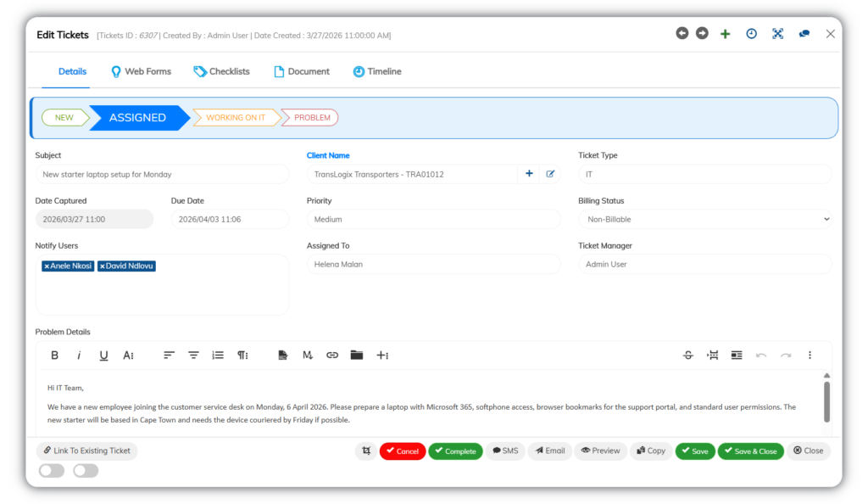868x504 pixels.
Task: Click the green Save button
Action: 695,451
